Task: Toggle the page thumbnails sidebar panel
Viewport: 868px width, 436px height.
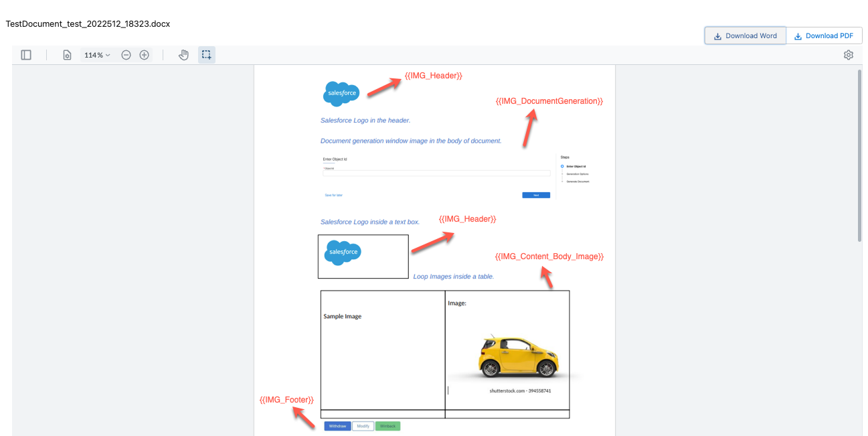Action: (x=26, y=54)
